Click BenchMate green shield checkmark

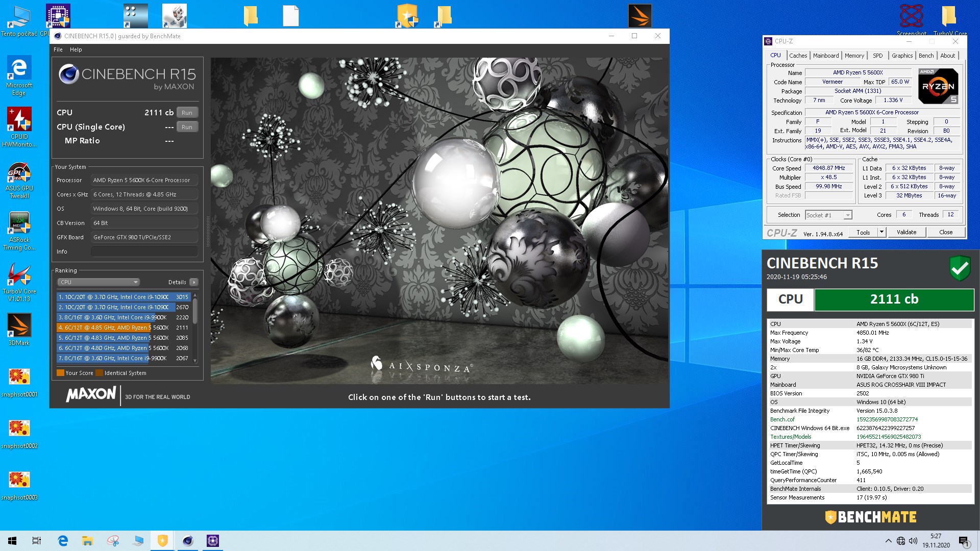[960, 268]
